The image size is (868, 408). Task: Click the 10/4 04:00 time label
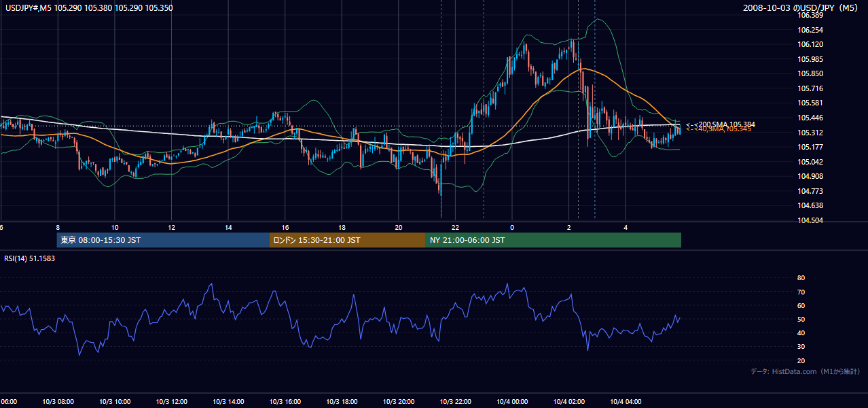[626, 401]
